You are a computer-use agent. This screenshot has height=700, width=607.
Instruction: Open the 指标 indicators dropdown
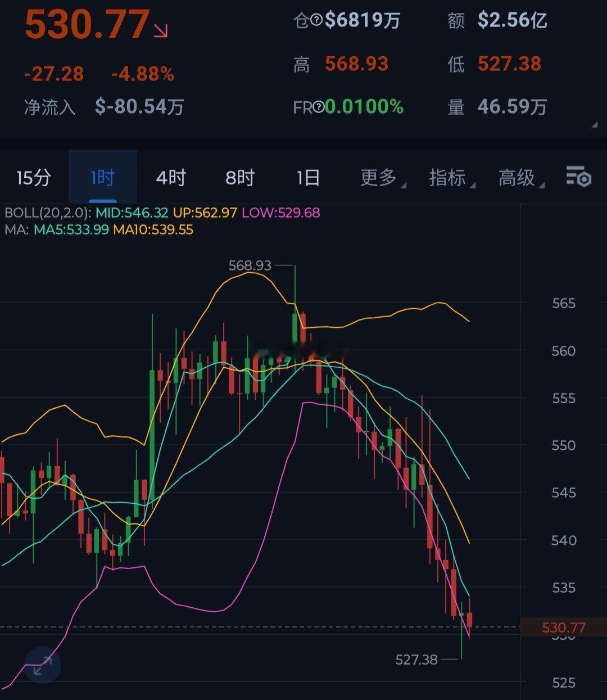click(451, 178)
